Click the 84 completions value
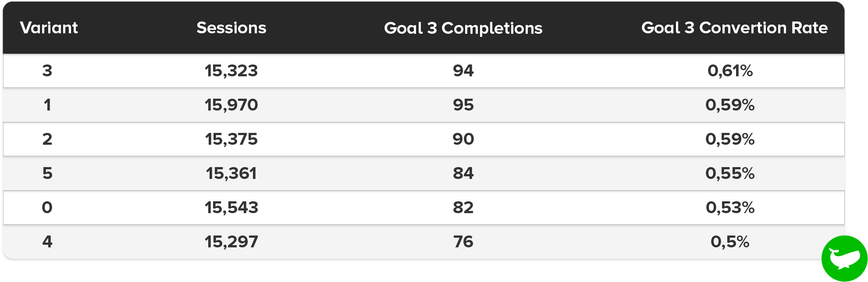 (x=463, y=173)
